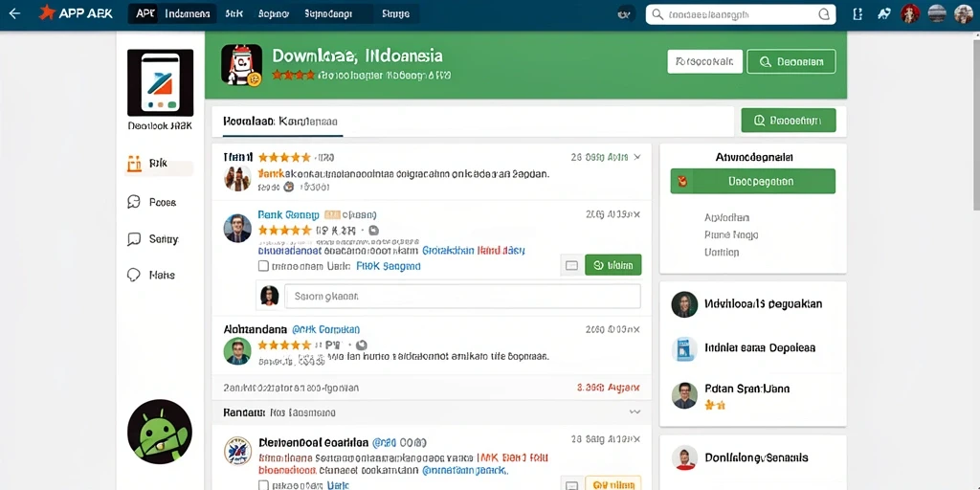The height and width of the screenshot is (490, 980).
Task: Click the red Hand dasy link in Bank Ganap's review
Action: (x=501, y=251)
